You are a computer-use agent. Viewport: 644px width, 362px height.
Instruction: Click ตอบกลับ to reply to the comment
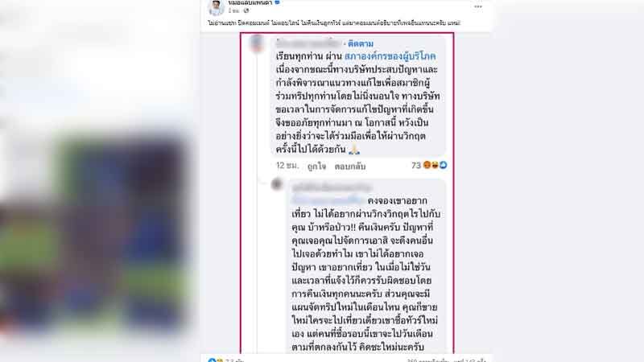click(350, 167)
